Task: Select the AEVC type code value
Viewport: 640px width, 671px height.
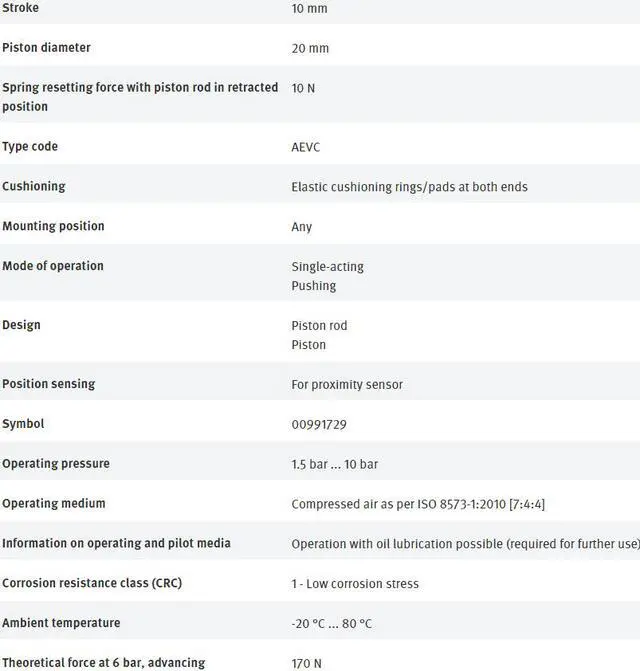Action: click(306, 147)
